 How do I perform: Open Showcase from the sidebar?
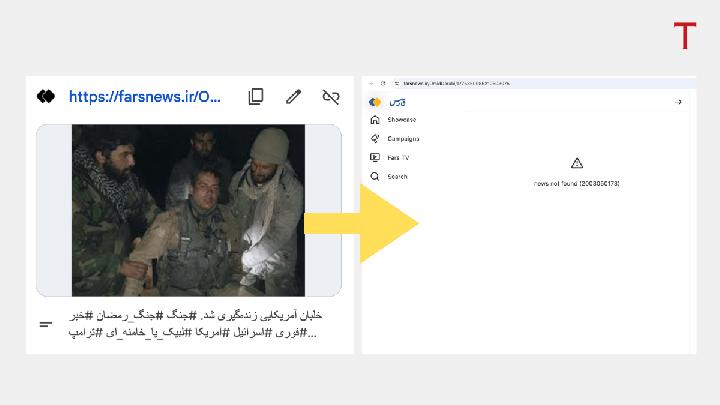tap(402, 120)
